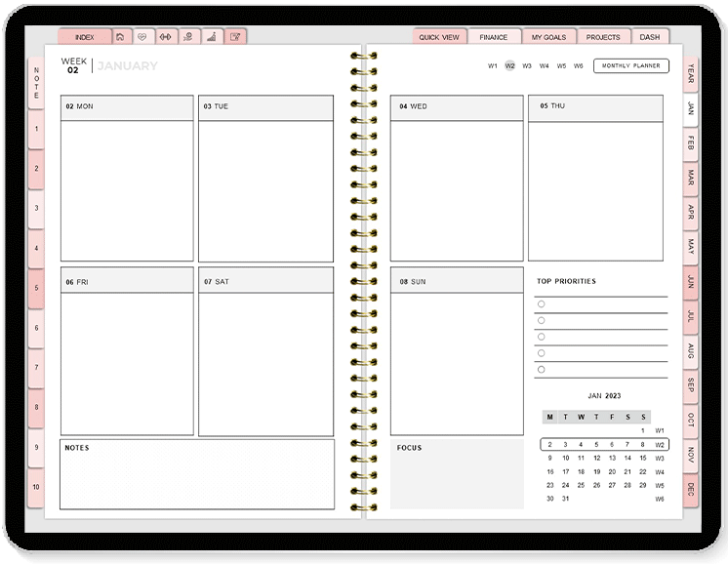Select the JUN month side tab
This screenshot has height=564, width=728.
click(690, 280)
